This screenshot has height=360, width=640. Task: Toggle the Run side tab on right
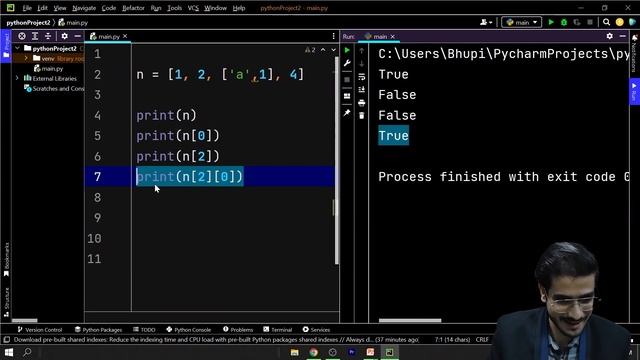634,92
